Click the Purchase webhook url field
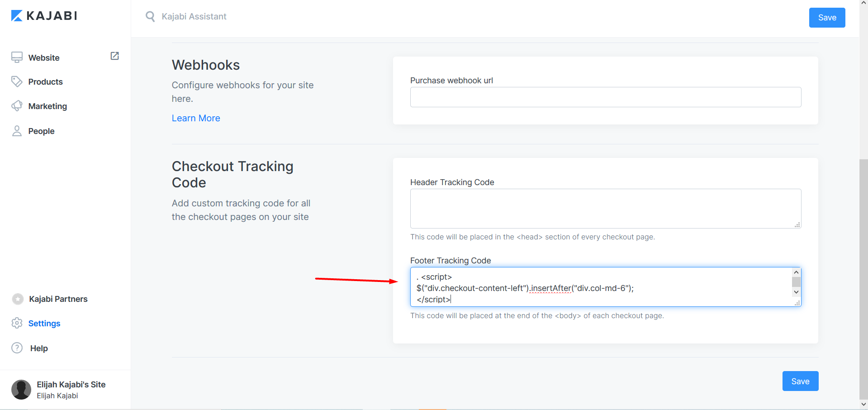The width and height of the screenshot is (868, 410). click(x=606, y=97)
